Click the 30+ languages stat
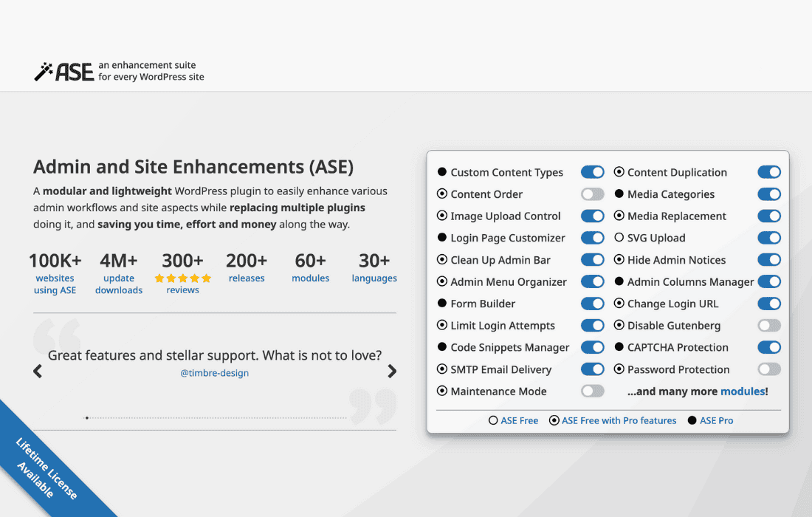 pyautogui.click(x=374, y=267)
